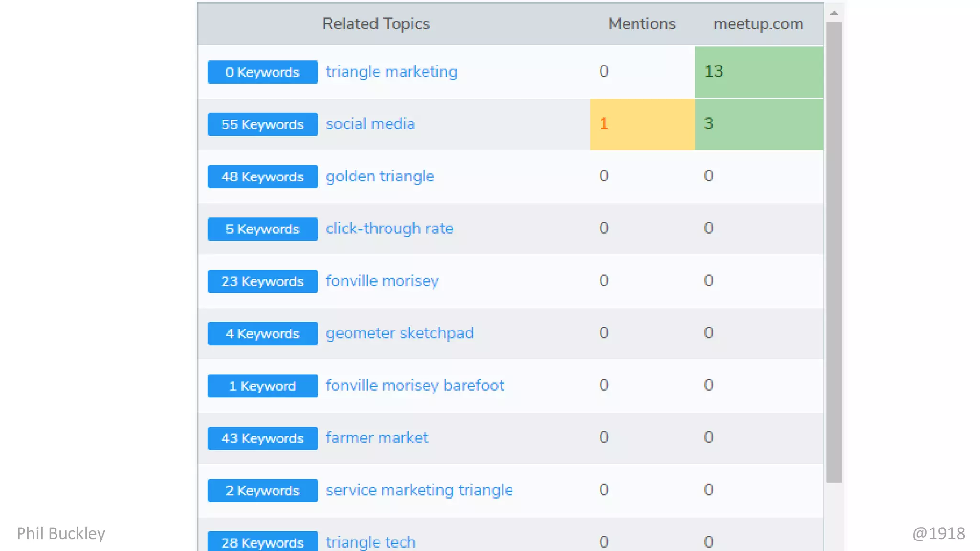Image resolution: width=980 pixels, height=551 pixels.
Task: Open the '55 Keywords' button for social media
Action: coord(262,124)
